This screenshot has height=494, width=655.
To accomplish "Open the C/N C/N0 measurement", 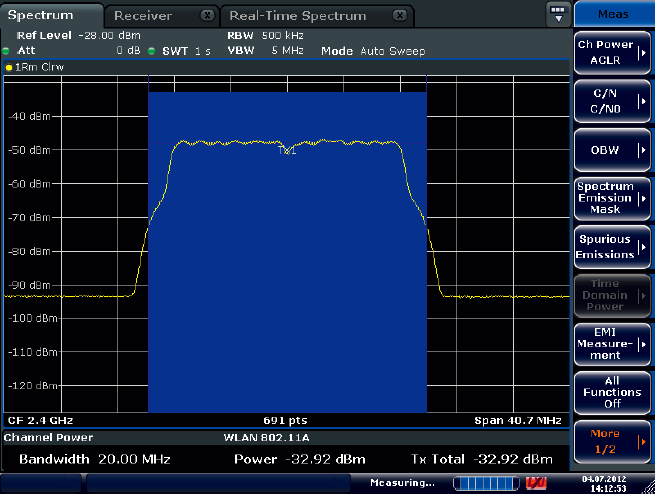I will pyautogui.click(x=612, y=101).
